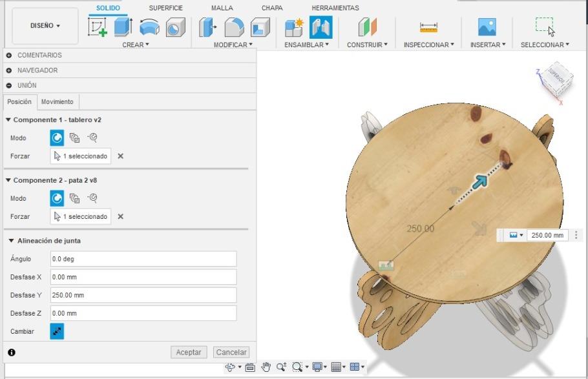Click the highlighted Joint tool icon
The width and height of the screenshot is (588, 379).
tap(321, 27)
